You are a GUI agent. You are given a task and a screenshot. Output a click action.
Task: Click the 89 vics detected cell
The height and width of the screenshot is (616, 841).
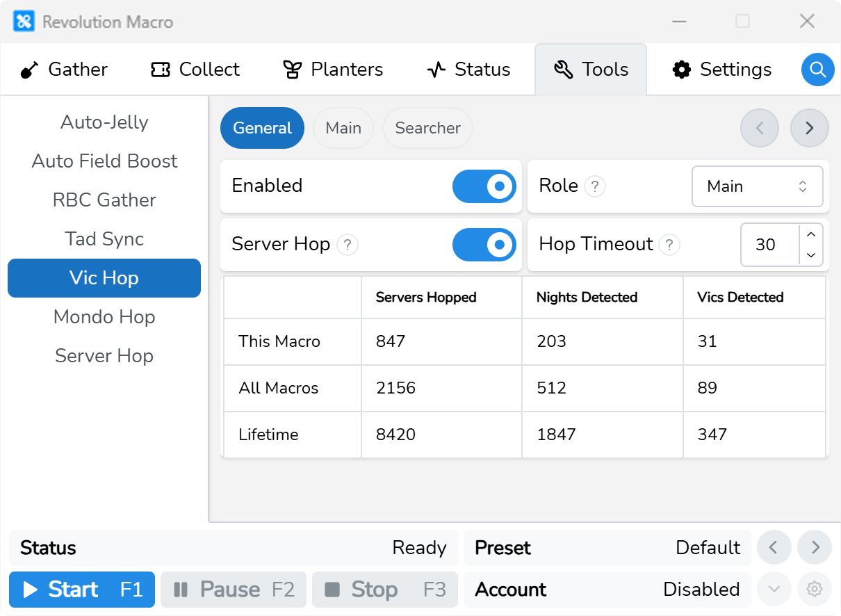pos(755,388)
